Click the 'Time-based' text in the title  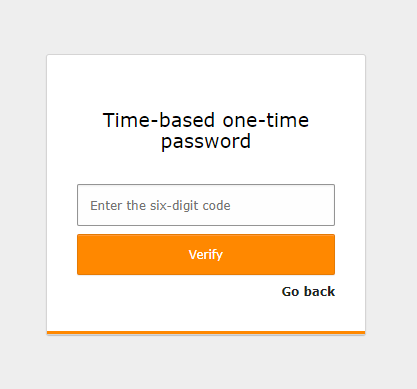(159, 120)
